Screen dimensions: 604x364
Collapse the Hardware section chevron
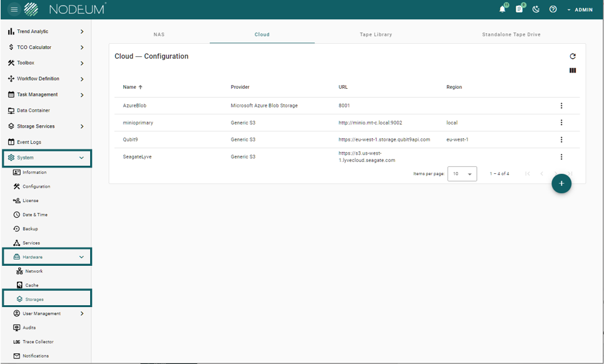coord(81,257)
